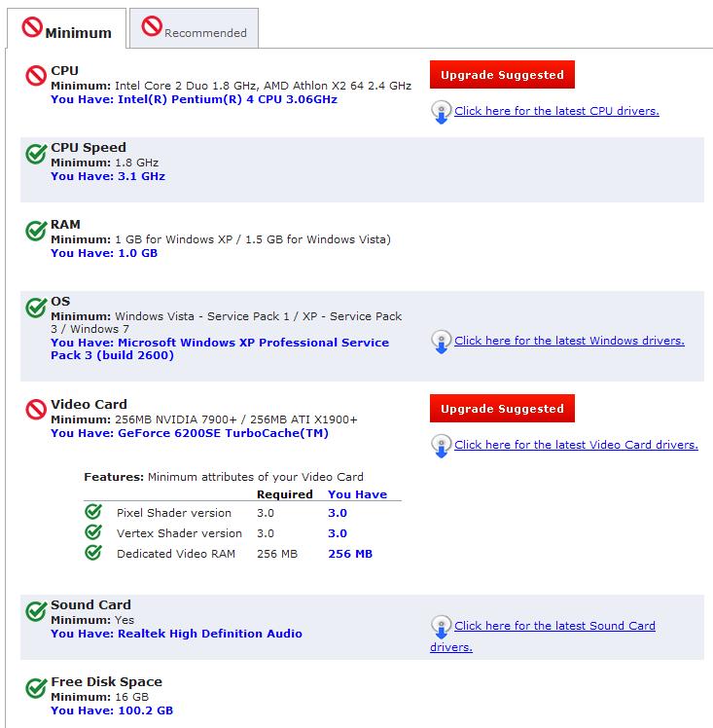This screenshot has width=713, height=728.
Task: Select the Minimum tab
Action: 66,28
